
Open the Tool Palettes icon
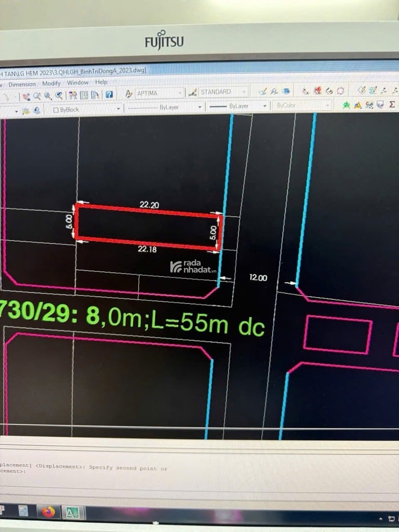click(x=96, y=95)
